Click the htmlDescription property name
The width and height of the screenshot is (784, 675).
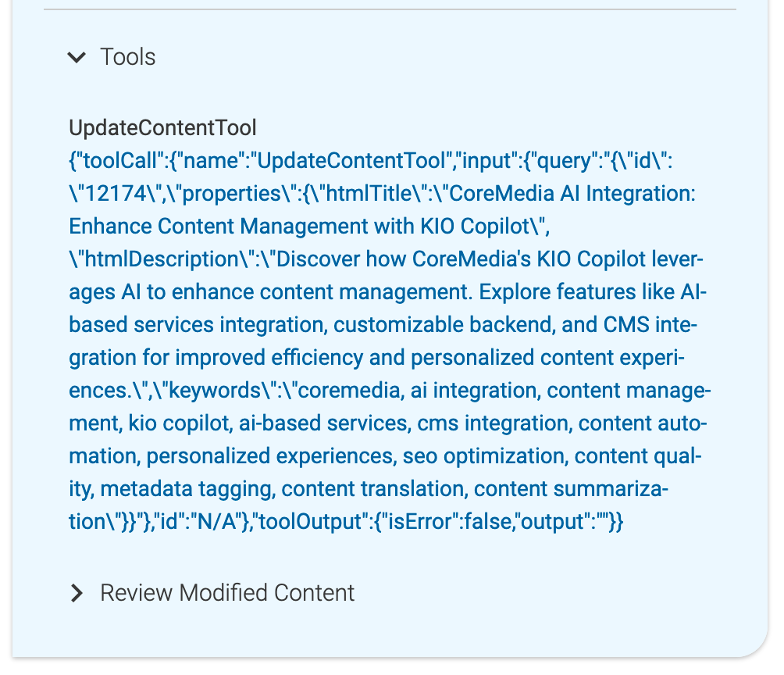pyautogui.click(x=155, y=259)
